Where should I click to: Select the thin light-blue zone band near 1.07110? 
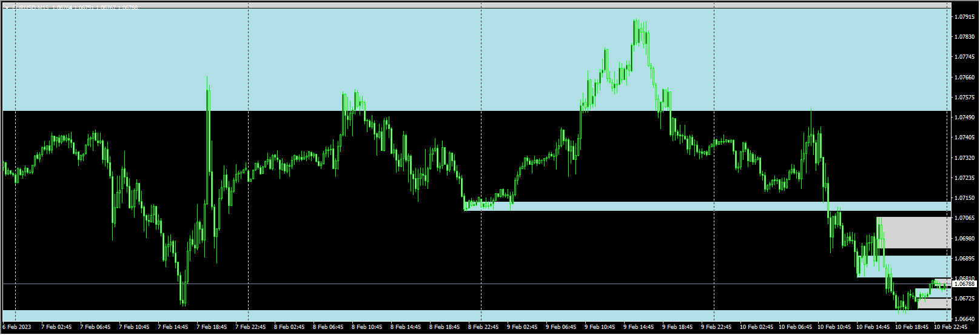click(708, 206)
